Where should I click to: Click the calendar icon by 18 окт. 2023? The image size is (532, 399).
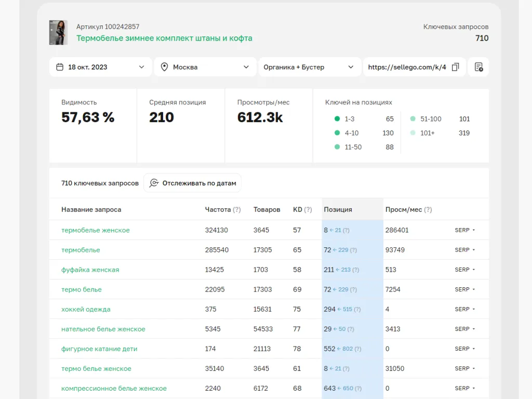point(60,67)
